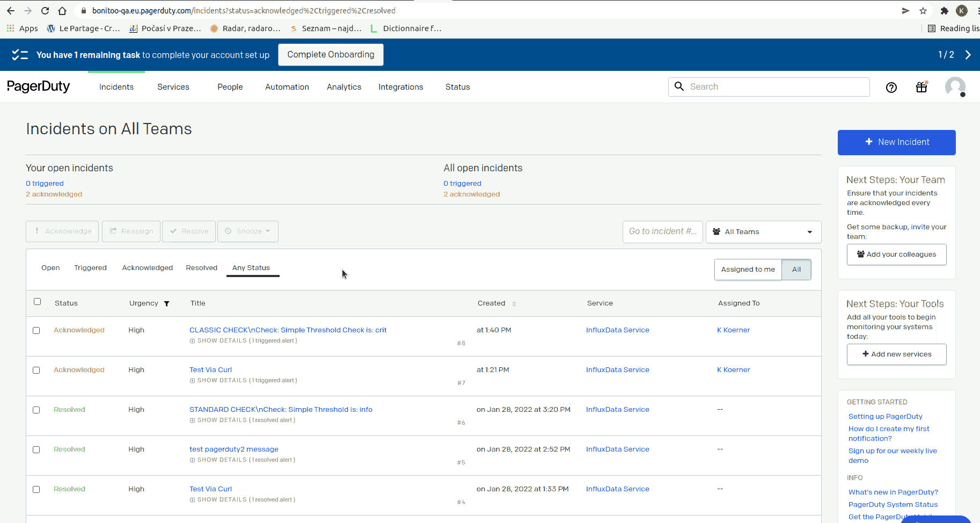Viewport: 980px width, 523px height.
Task: Open the Automation menu
Action: coord(287,87)
